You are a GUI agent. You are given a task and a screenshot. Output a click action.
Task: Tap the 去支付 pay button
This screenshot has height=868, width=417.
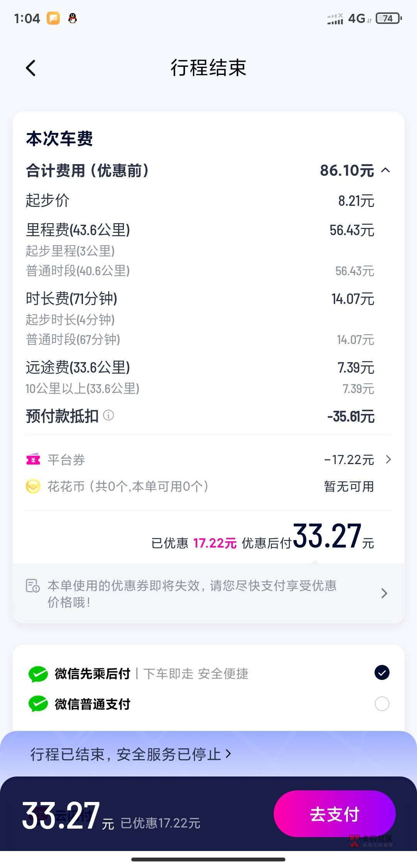334,814
